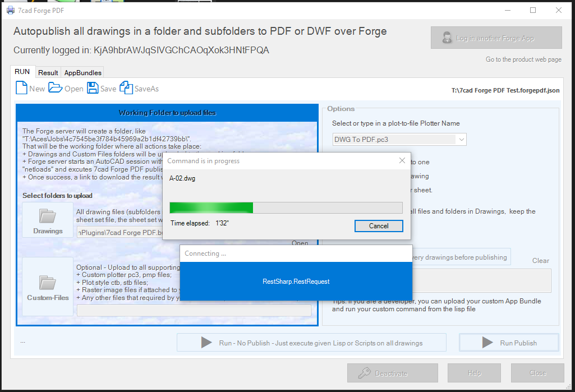Minimize the 7cad Forge PDF window
The image size is (575, 392).
pos(508,10)
